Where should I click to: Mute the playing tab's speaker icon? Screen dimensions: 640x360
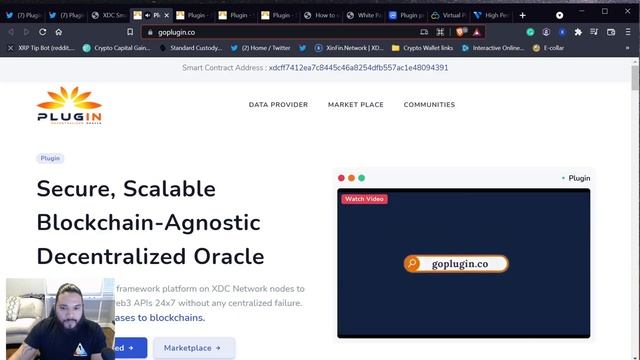[148, 16]
